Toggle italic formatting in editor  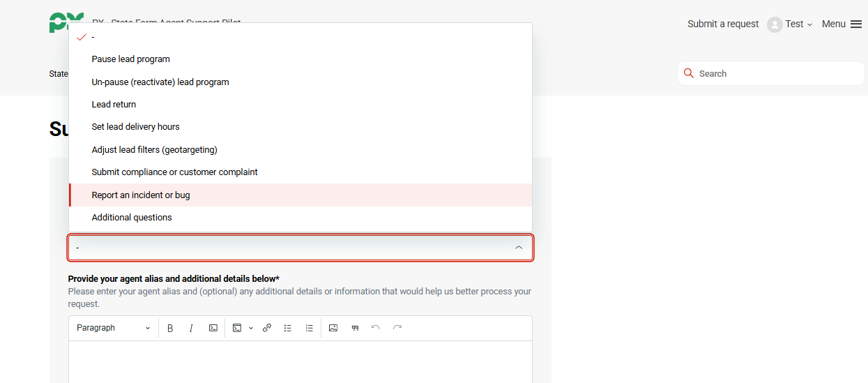pos(191,328)
